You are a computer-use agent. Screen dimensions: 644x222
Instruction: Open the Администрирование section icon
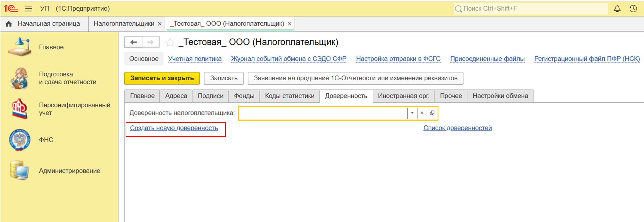pyautogui.click(x=19, y=170)
